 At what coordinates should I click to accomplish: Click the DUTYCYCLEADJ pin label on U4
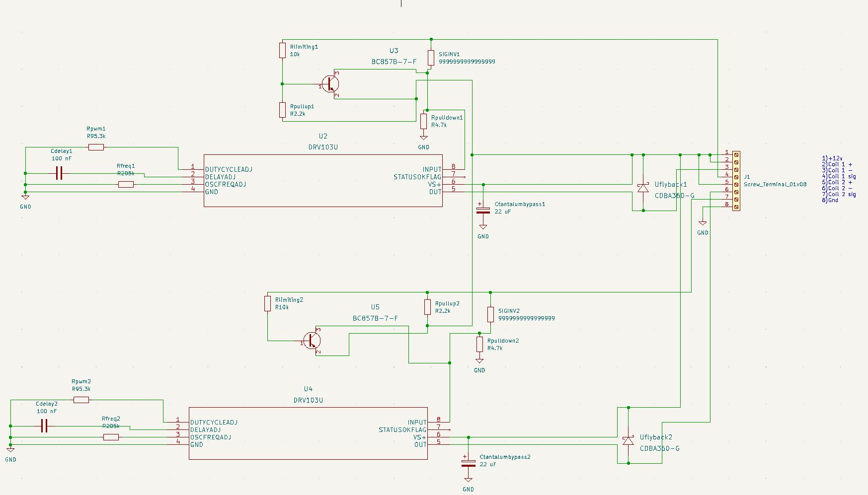214,422
